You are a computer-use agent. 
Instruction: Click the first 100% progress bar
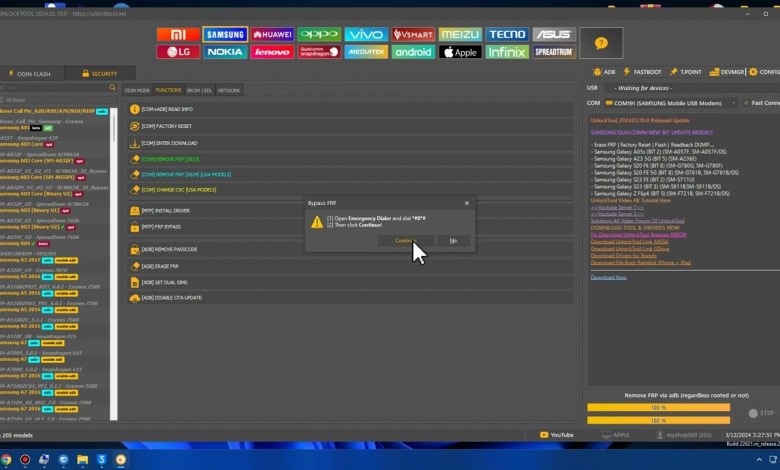click(x=658, y=407)
